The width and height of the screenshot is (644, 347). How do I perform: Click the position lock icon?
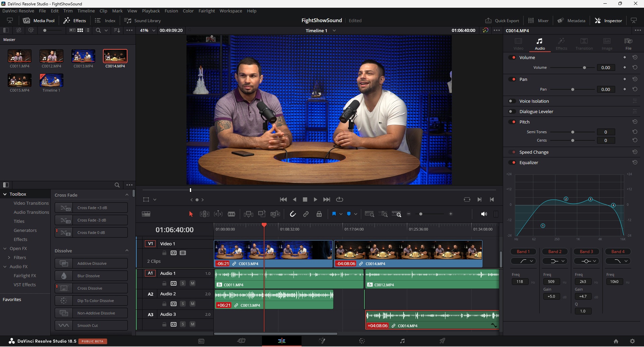(x=319, y=214)
